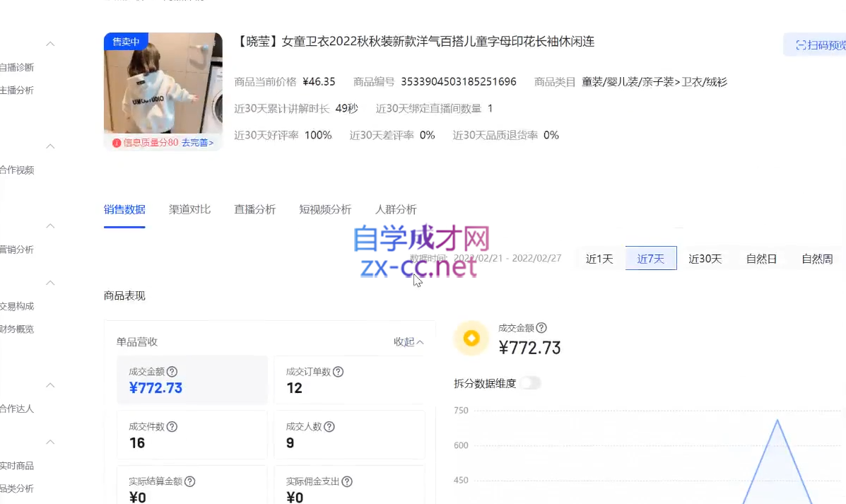Image resolution: width=846 pixels, height=504 pixels.
Task: Open 财务概览 in sidebar
Action: pos(17,329)
